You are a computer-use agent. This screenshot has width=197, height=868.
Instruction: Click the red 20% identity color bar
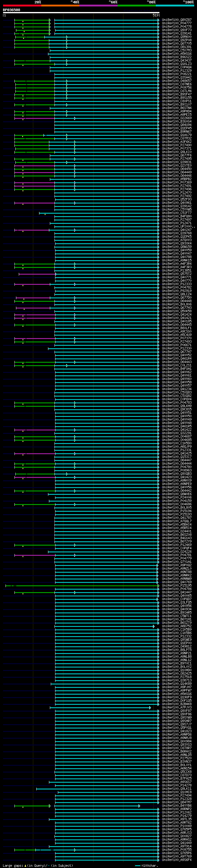click(22, 6)
